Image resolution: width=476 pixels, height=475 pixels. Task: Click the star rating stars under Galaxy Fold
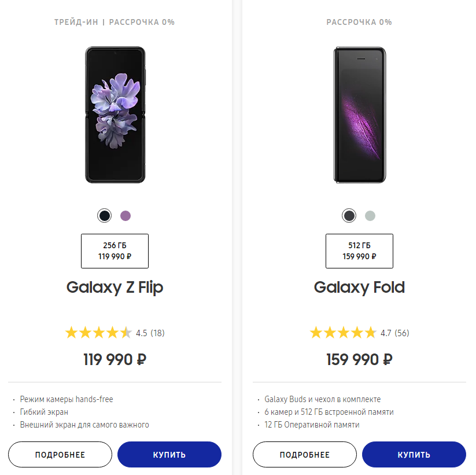tap(343, 332)
